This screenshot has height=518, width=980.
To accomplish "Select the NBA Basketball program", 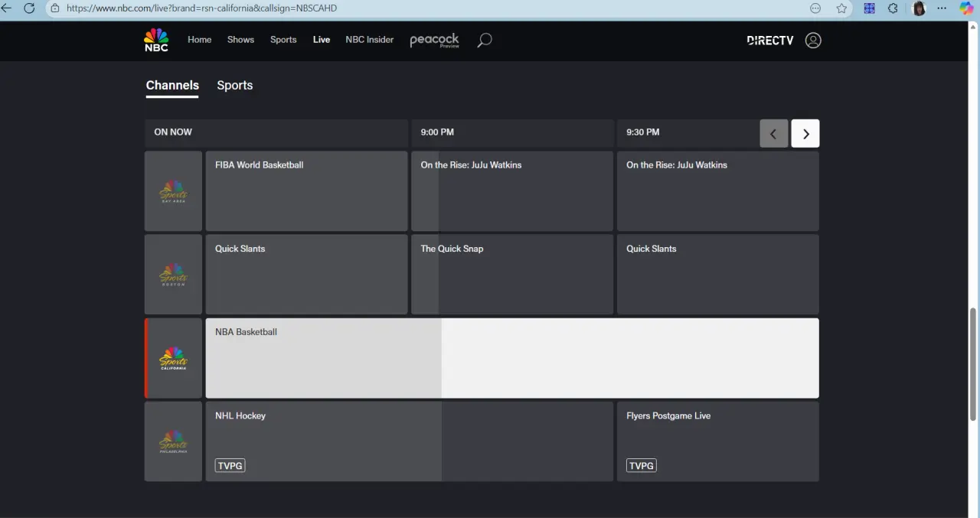I will [512, 358].
